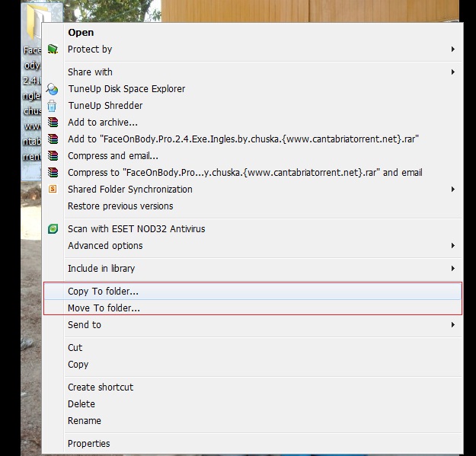Select the FaceOnBody folder icon on desktop
The height and width of the screenshot is (456, 476).
pos(34,22)
